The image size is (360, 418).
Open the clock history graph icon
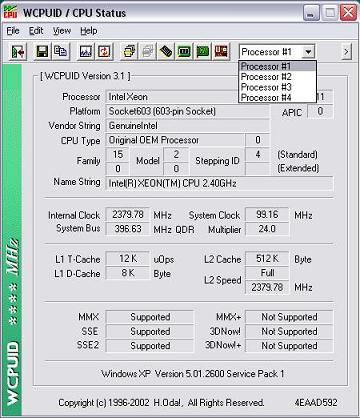(86, 52)
